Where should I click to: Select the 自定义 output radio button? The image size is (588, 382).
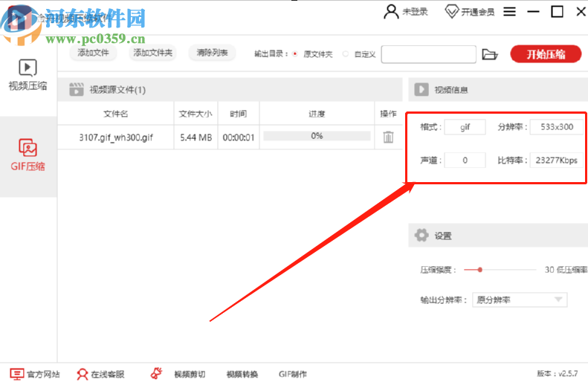[x=346, y=54]
